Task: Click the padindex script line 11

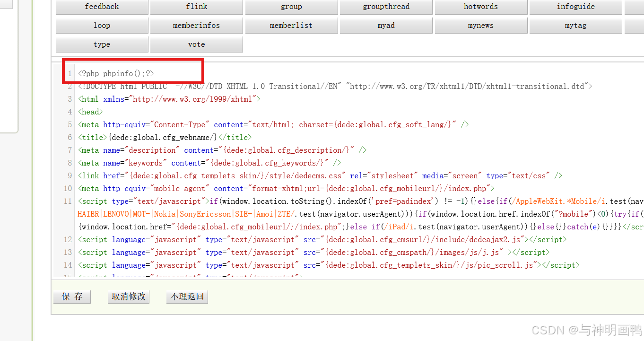Action: point(361,214)
